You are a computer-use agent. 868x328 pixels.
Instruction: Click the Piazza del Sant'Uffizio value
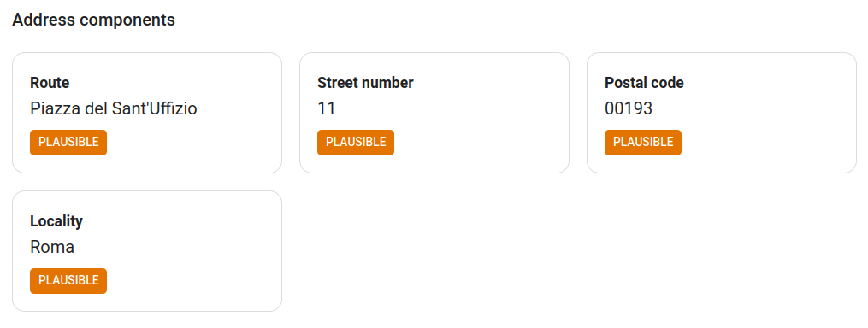coord(114,108)
